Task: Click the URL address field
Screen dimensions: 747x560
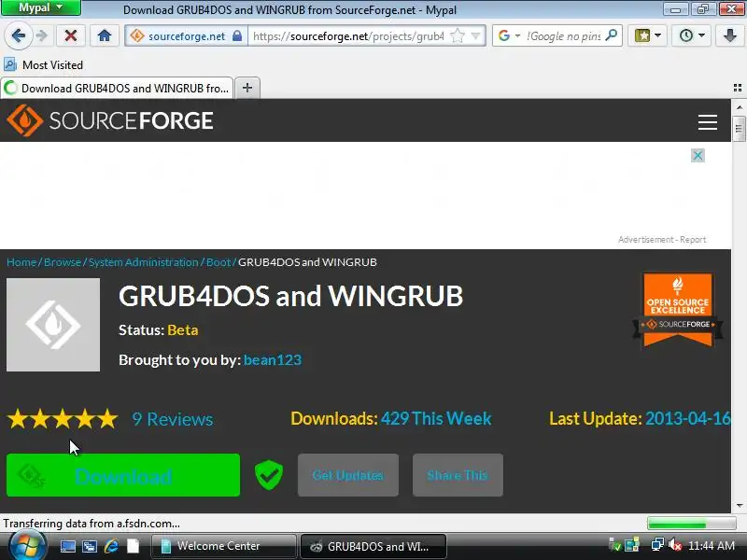Action: click(348, 35)
